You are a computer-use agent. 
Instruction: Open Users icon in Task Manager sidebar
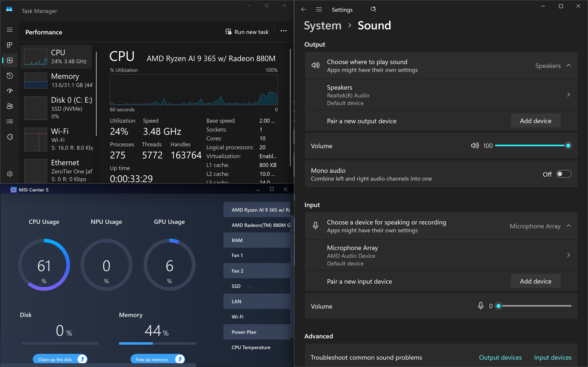coord(10,106)
